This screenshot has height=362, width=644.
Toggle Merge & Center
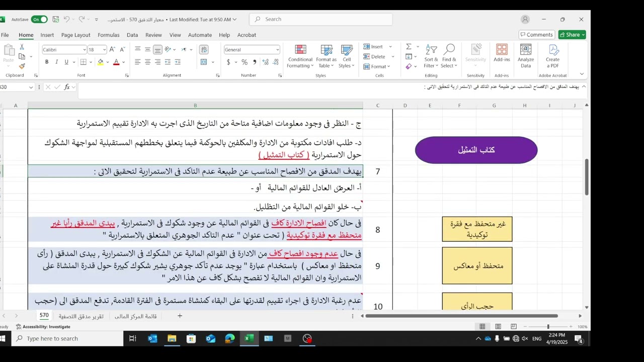tap(204, 62)
